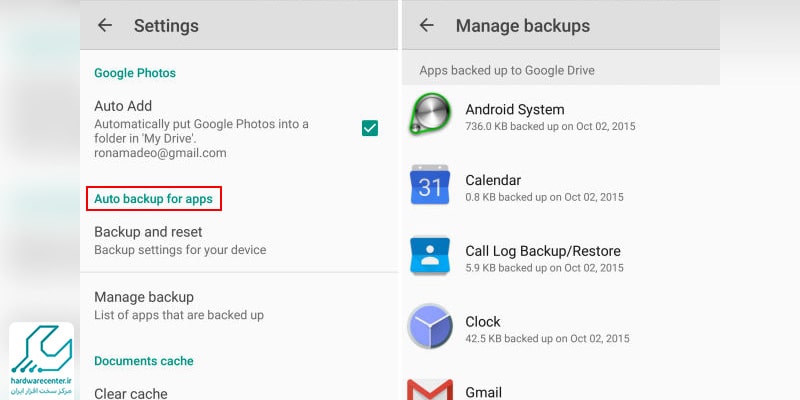Viewport: 800px width, 400px height.
Task: Tap the Call Log Backup/Restore icon
Action: (x=430, y=256)
